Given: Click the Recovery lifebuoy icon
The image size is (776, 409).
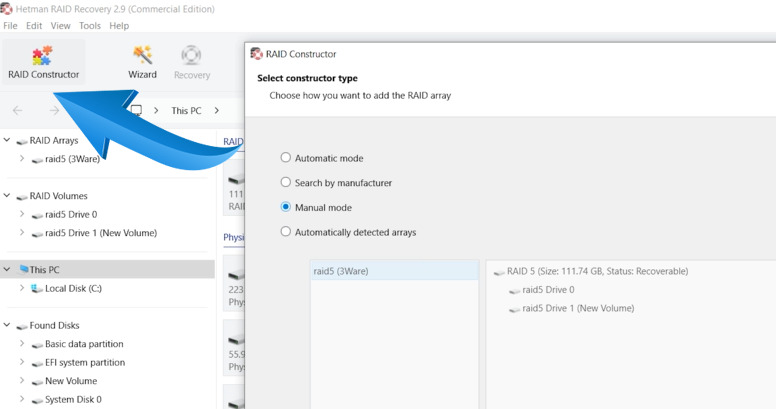Looking at the screenshot, I should coord(191,55).
